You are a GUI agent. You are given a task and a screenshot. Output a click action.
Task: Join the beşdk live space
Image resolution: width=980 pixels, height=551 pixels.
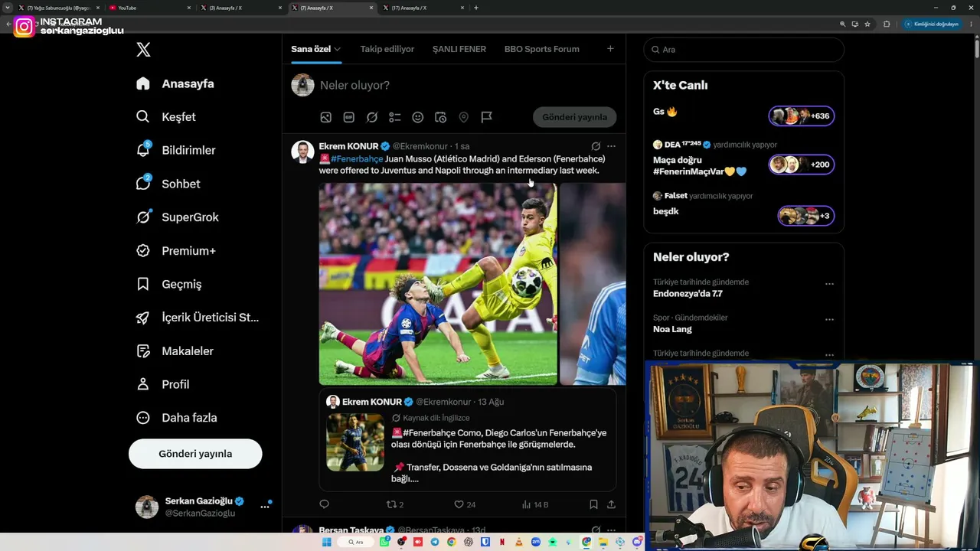point(805,216)
